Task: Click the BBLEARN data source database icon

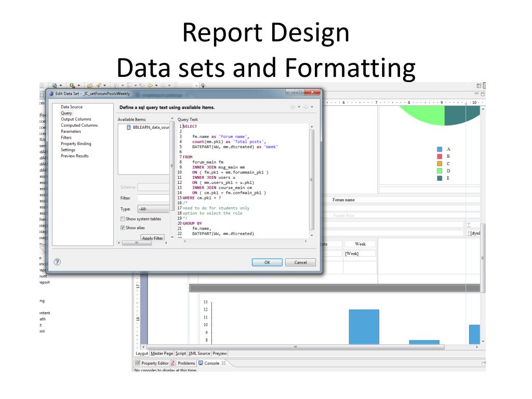Action: pos(129,127)
